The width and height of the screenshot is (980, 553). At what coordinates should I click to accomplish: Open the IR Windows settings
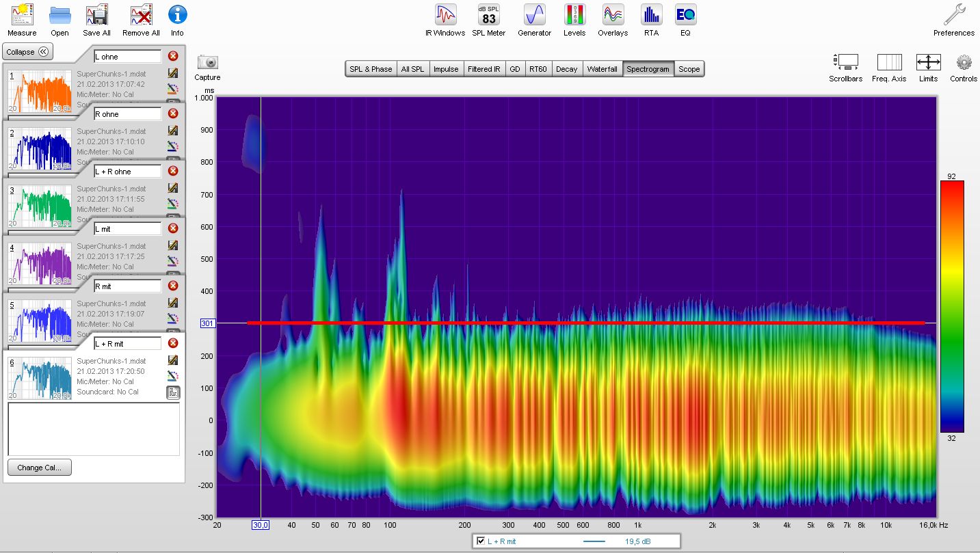pos(445,20)
